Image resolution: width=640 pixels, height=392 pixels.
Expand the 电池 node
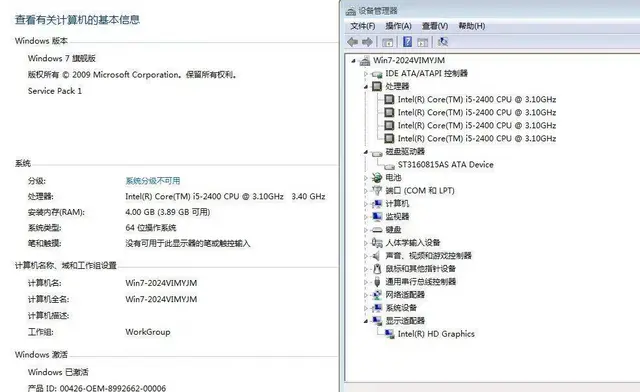click(366, 178)
